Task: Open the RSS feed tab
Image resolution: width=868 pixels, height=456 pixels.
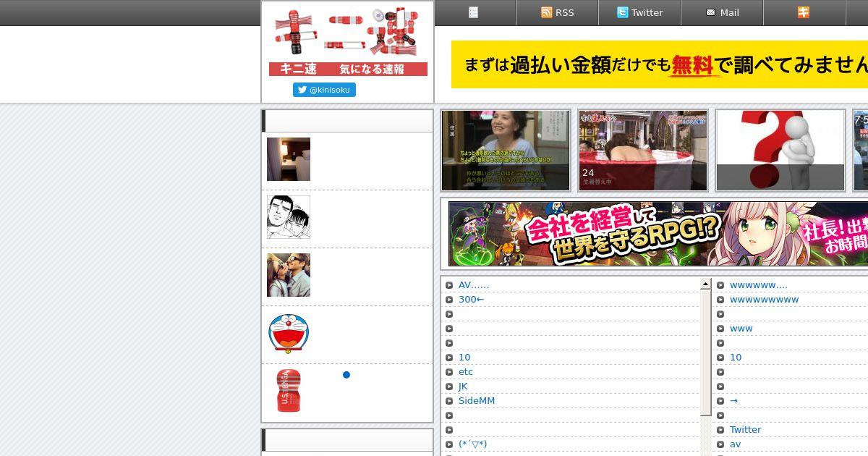Action: tap(557, 12)
